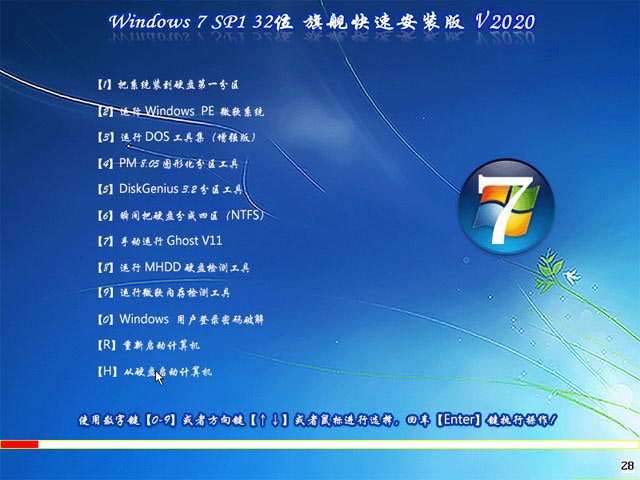
Task: Select the [H] boot from hard disk option
Action: (154, 372)
